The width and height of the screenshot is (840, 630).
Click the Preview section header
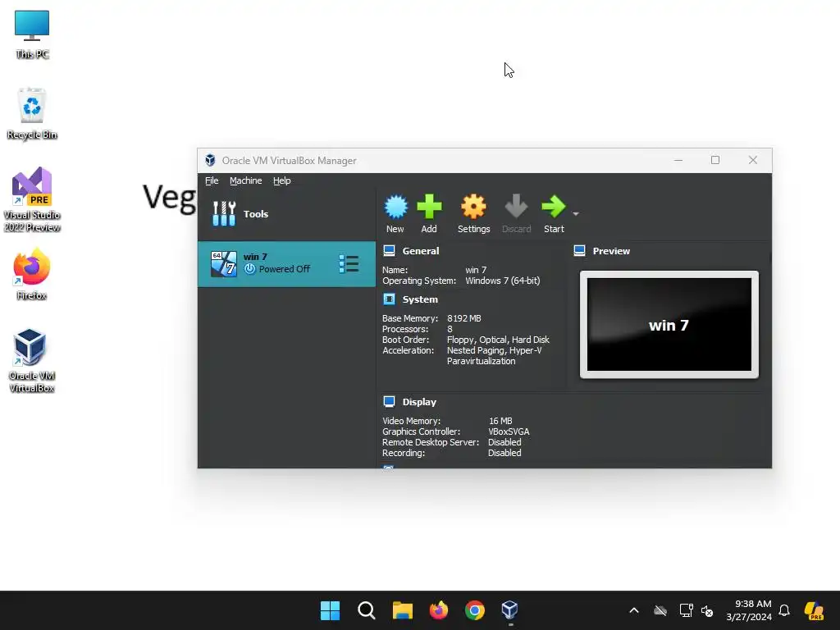pyautogui.click(x=611, y=251)
